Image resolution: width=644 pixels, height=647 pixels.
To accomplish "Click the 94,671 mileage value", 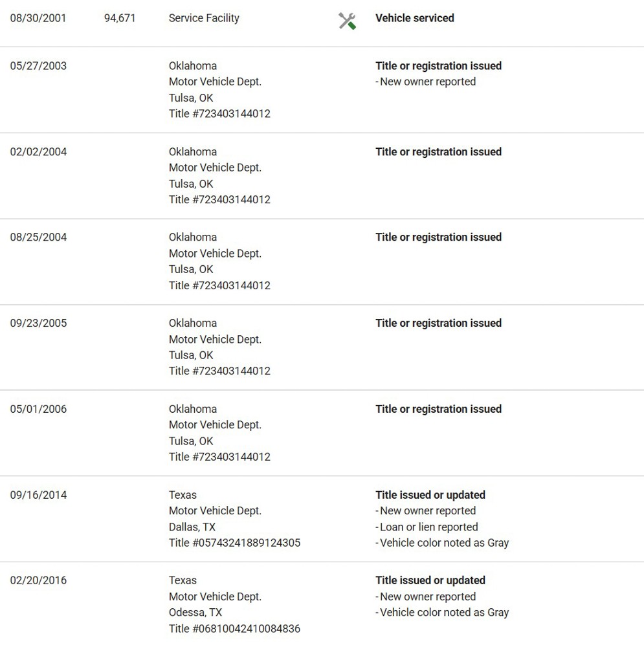I will (x=120, y=18).
